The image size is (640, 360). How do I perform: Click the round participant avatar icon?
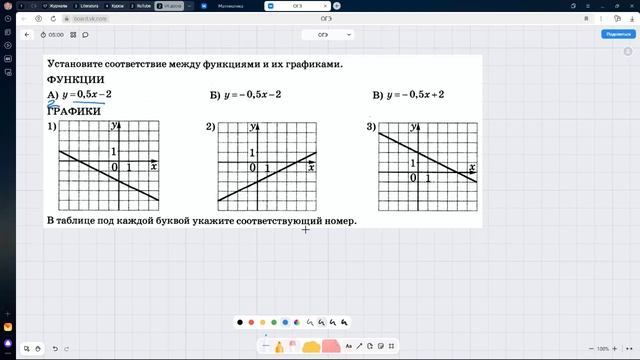click(628, 51)
